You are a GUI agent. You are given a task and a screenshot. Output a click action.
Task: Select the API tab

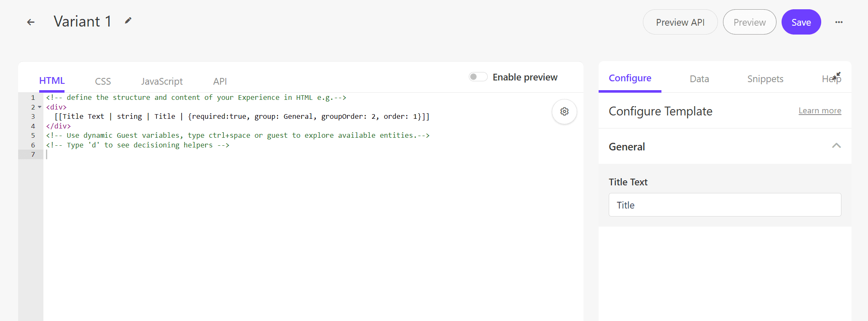coord(220,81)
